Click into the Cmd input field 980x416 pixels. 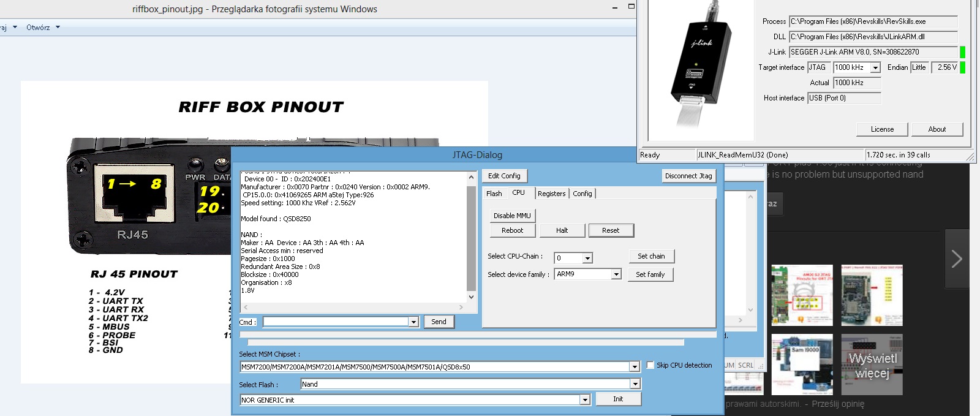click(x=336, y=322)
